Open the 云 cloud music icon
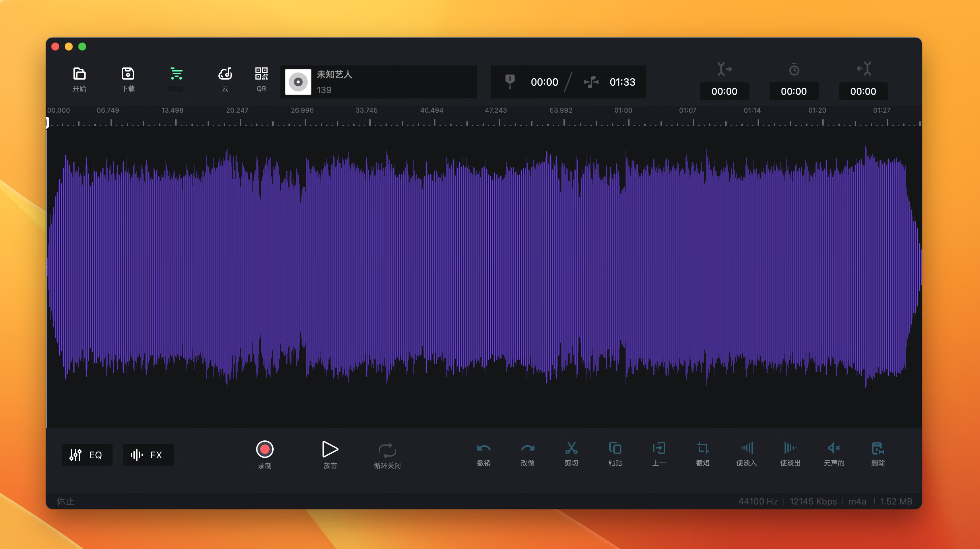Image resolution: width=980 pixels, height=549 pixels. coord(225,74)
